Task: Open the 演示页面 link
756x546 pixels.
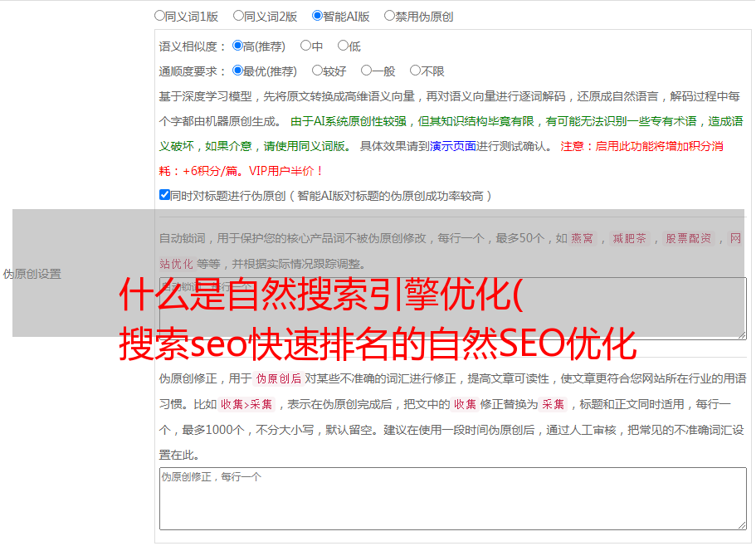Action: point(453,146)
